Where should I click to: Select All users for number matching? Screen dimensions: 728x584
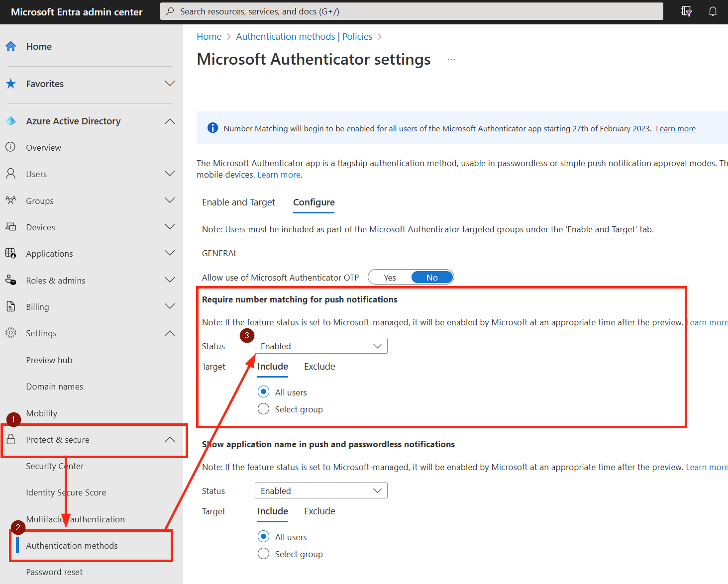pos(264,392)
